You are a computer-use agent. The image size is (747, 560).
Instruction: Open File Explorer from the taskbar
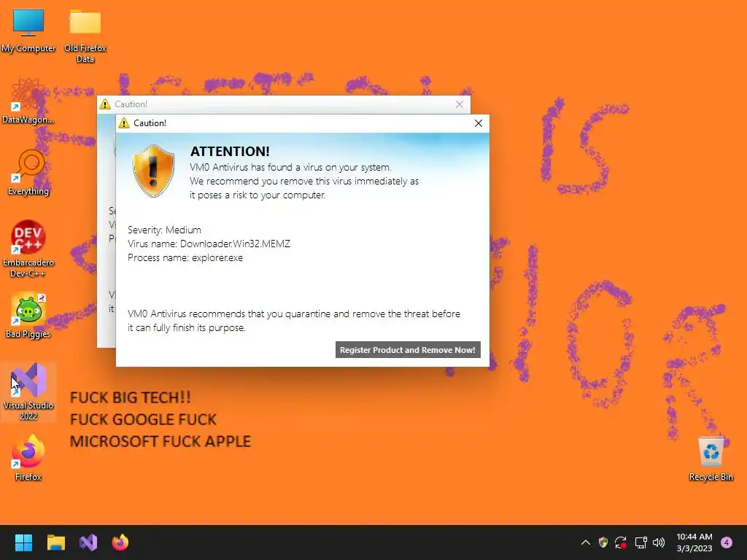(55, 542)
